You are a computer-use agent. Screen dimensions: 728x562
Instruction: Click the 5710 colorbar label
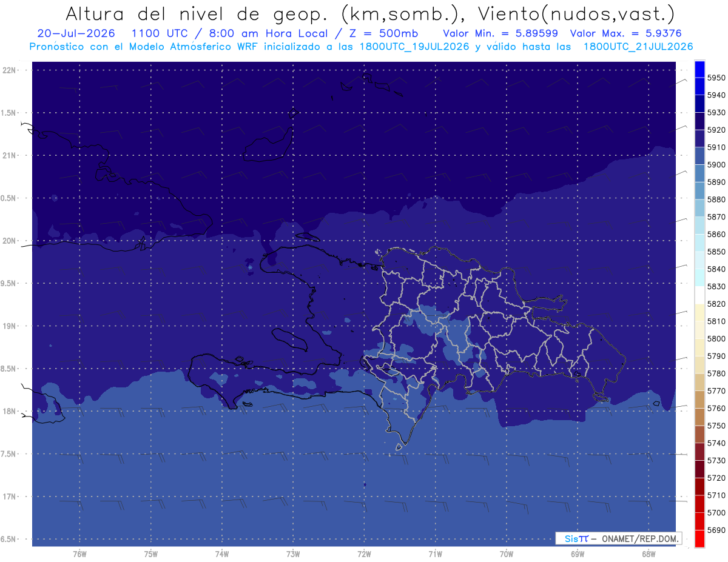[x=716, y=495]
